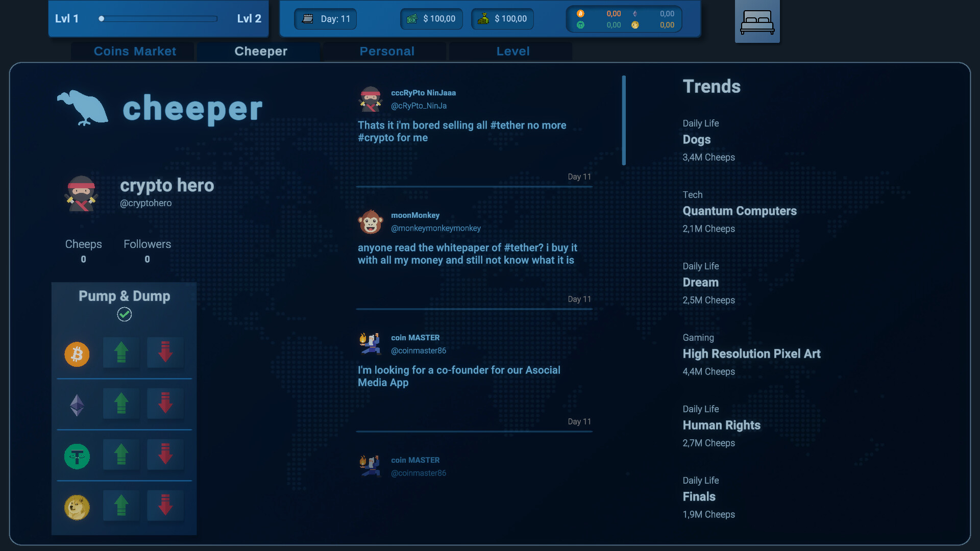Click the cash icon beside the first $100,00
Viewport: 980px width, 551px height.
coord(411,19)
